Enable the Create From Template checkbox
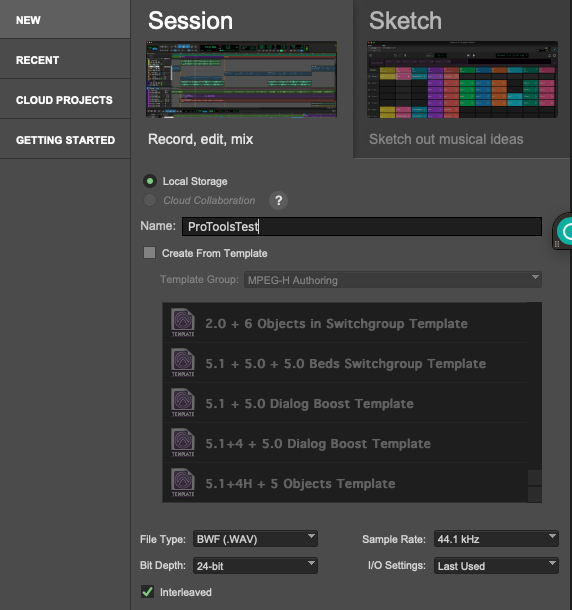The height and width of the screenshot is (610, 572). point(149,253)
